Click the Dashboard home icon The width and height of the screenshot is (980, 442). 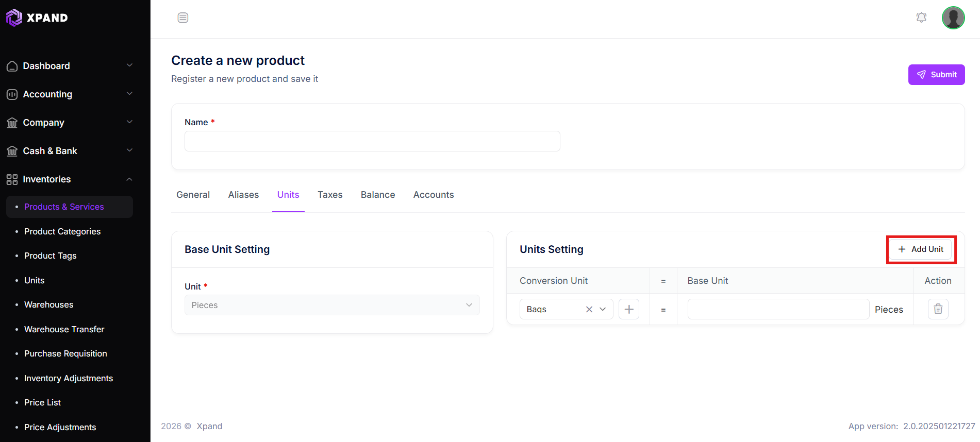pyautogui.click(x=12, y=66)
